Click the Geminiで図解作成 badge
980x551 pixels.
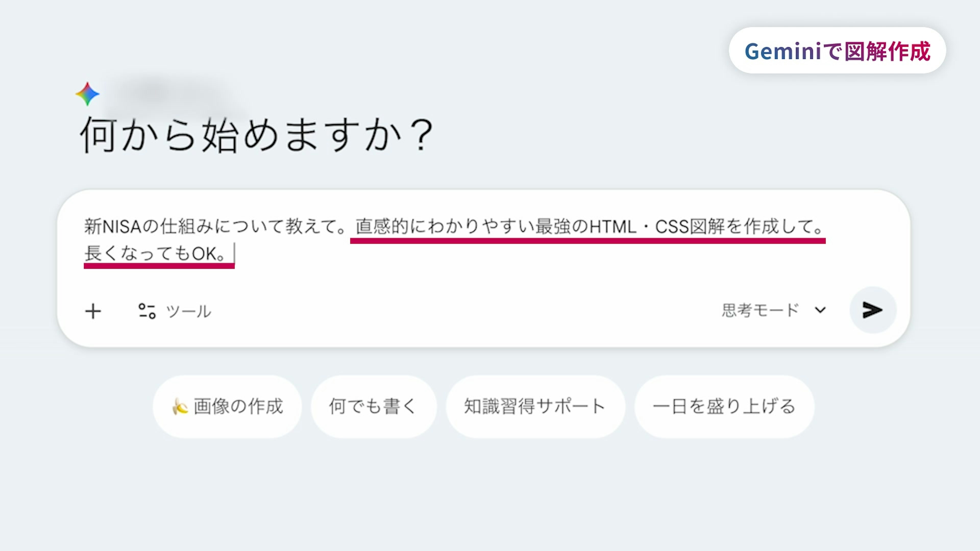(837, 51)
